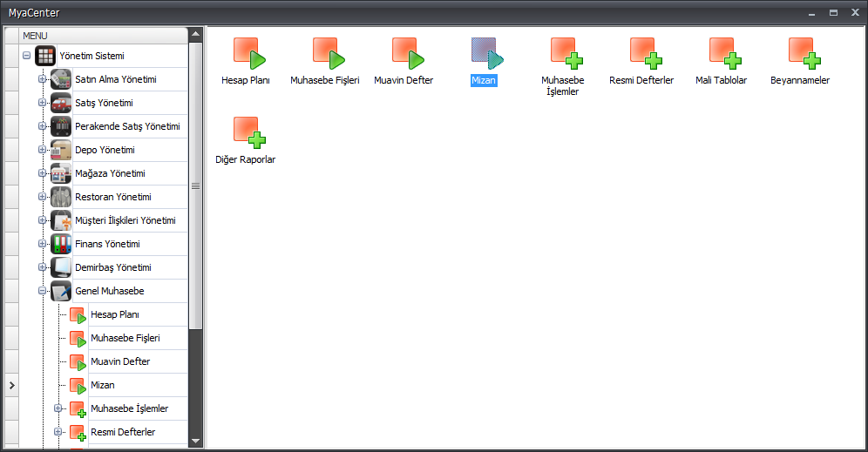This screenshot has width=868, height=452.
Task: Open Muhasebe Fişleri icon in main panel
Action: 329,53
